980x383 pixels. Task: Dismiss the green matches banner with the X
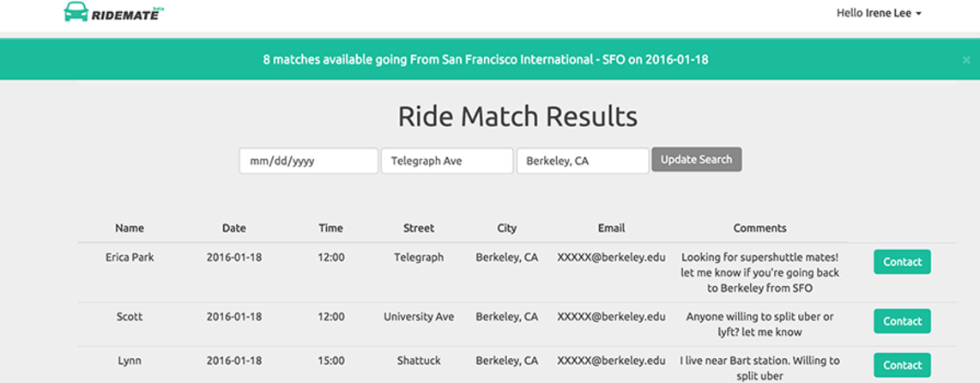[x=966, y=60]
